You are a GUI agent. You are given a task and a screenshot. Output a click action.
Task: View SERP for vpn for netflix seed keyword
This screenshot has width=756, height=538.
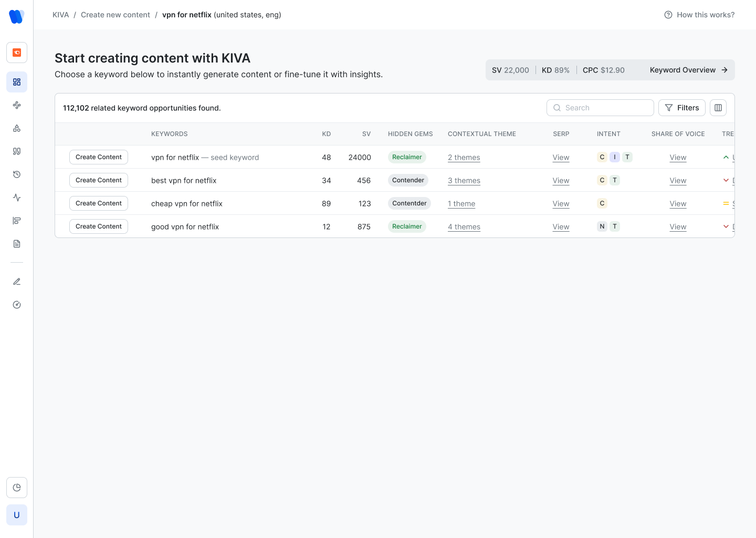coord(561,158)
